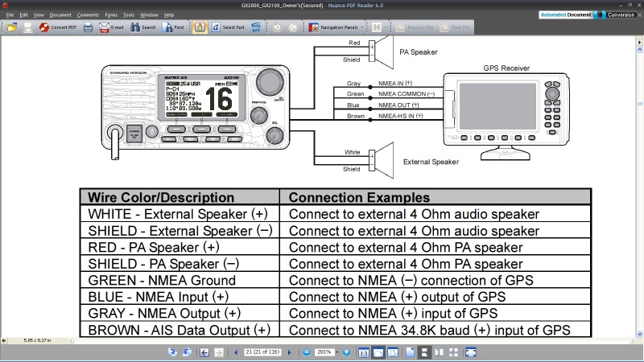Open the Edit menu
The image size is (644, 362).
coord(24,14)
